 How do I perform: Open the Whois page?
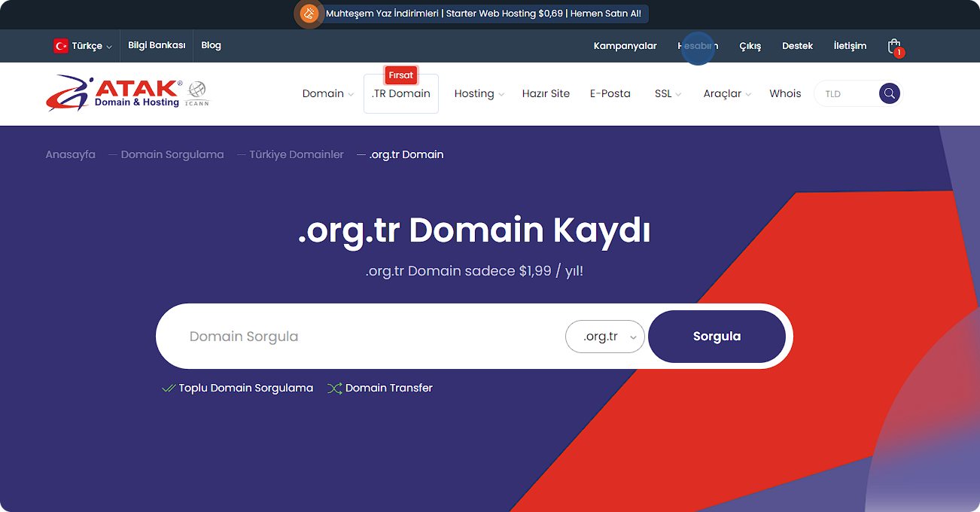click(785, 93)
